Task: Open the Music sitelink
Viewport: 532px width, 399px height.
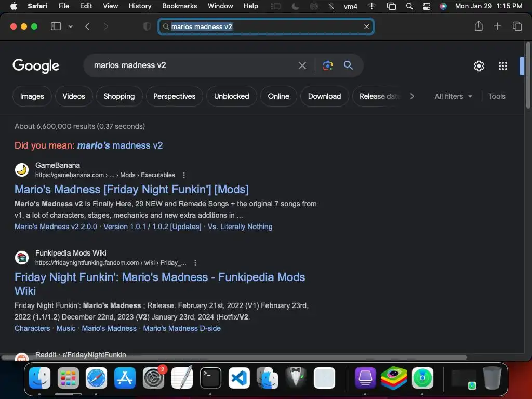Action: pos(66,328)
